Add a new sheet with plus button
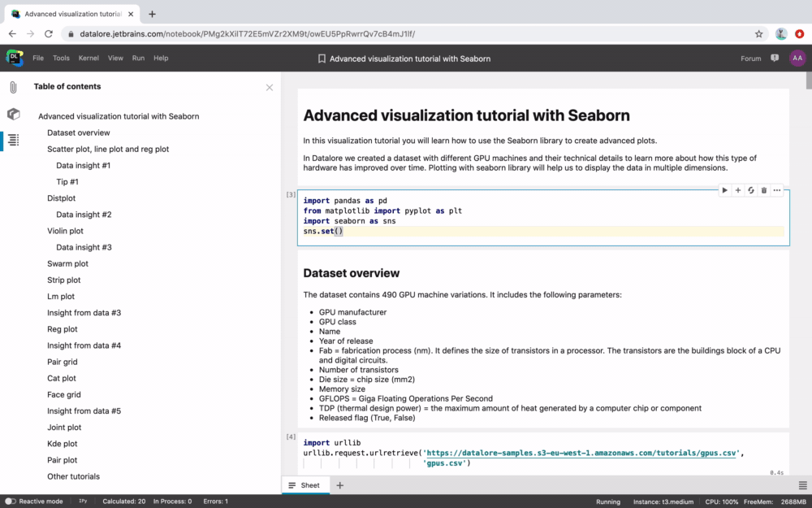Image resolution: width=812 pixels, height=508 pixels. (339, 485)
